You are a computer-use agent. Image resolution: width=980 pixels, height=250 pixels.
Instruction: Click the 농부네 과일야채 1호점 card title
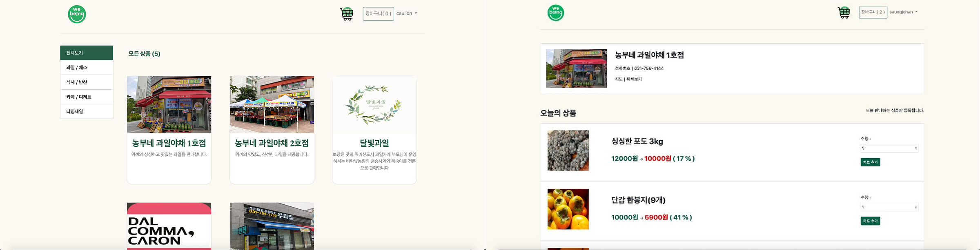pos(169,143)
